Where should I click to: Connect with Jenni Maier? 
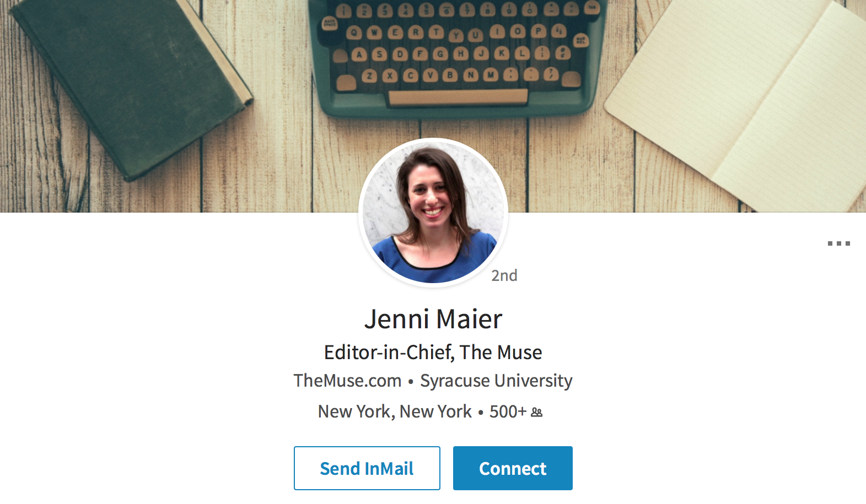coord(513,468)
